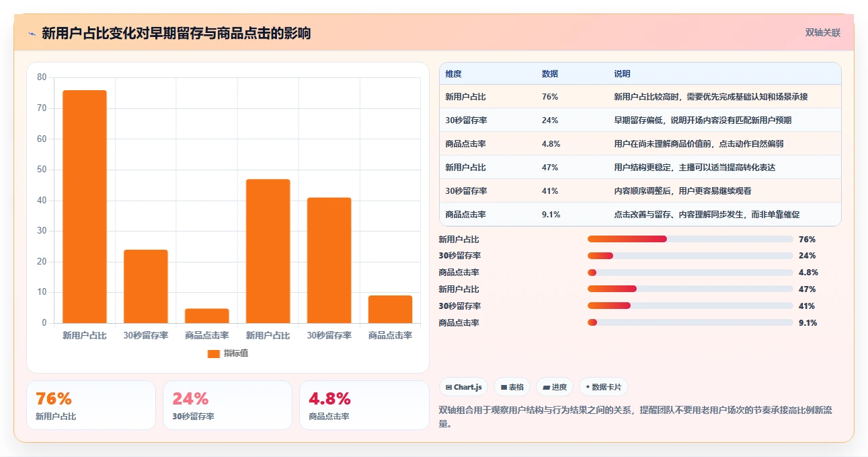Click the tallest chart bar, valued 76
868x457 pixels.
click(85, 207)
